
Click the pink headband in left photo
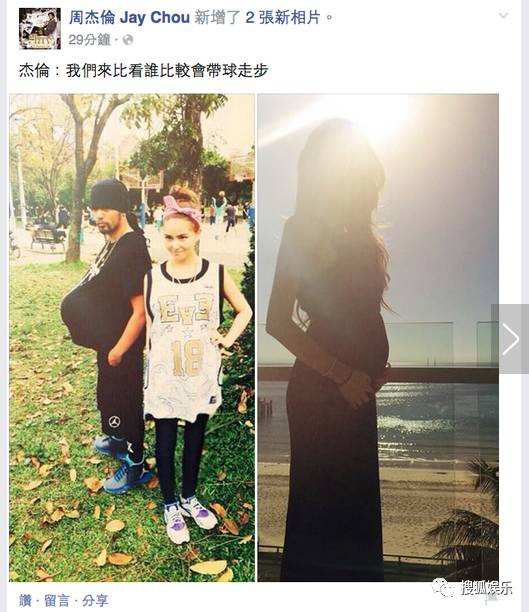182,209
